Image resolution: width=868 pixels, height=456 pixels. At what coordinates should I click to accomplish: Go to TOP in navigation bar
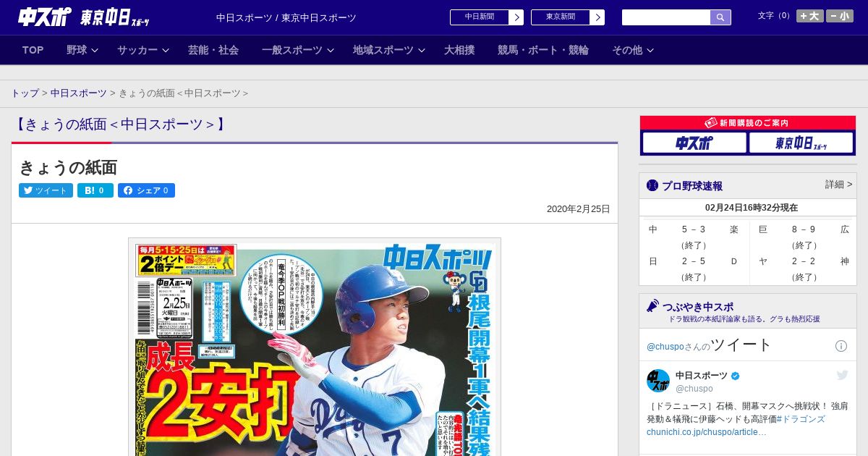(x=33, y=50)
